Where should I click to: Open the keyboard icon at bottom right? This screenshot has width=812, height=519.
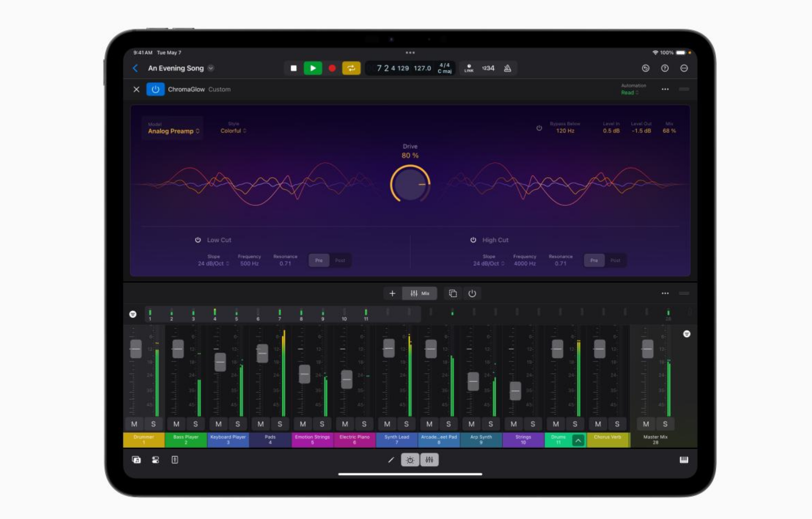684,460
